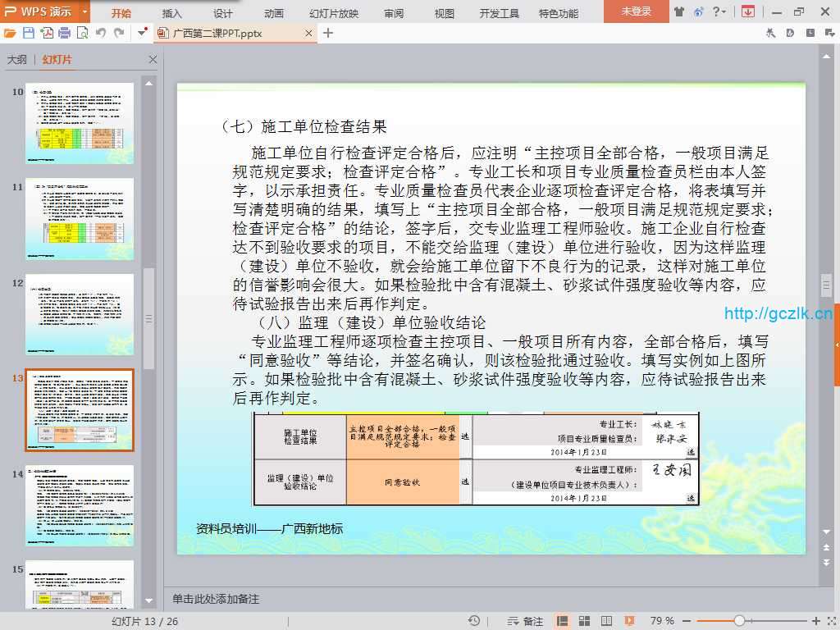The height and width of the screenshot is (630, 840).
Task: Toggle the 备注 notes pane button
Action: 526,621
